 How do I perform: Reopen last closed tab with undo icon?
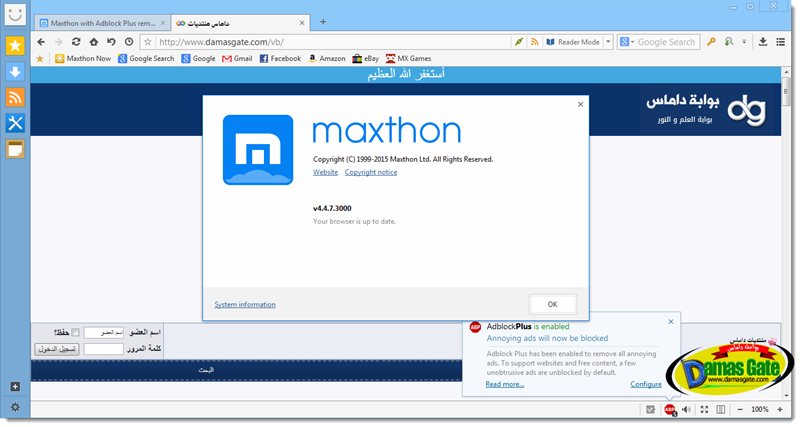111,42
